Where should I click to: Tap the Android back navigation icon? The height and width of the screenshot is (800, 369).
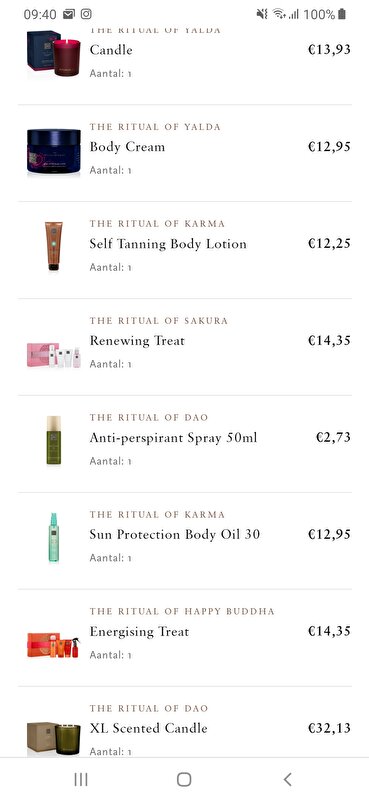click(287, 779)
